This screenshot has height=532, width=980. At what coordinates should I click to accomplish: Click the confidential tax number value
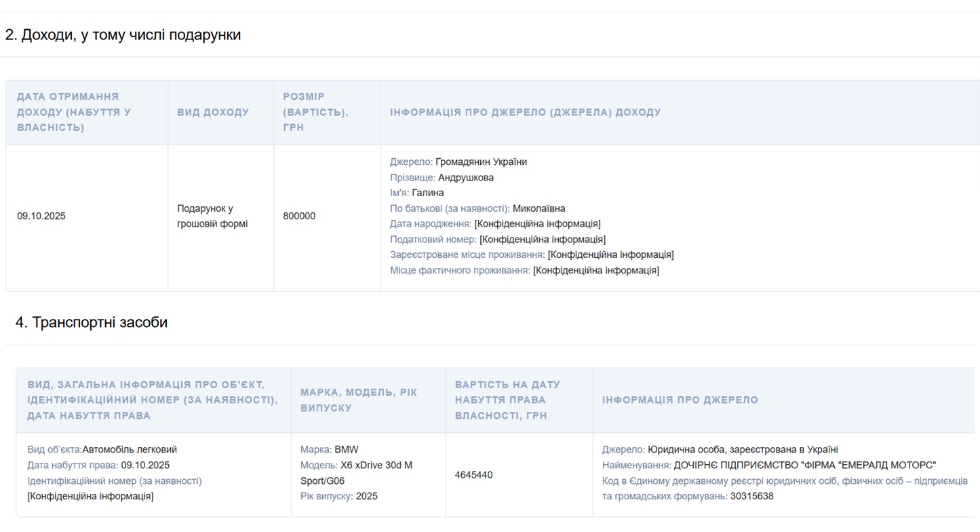pos(542,240)
